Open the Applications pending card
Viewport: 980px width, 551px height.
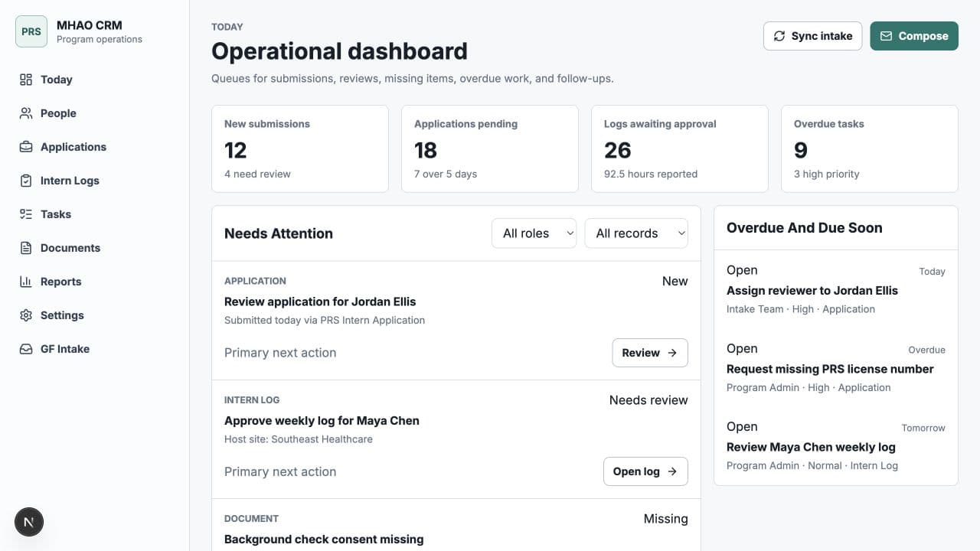click(x=490, y=148)
